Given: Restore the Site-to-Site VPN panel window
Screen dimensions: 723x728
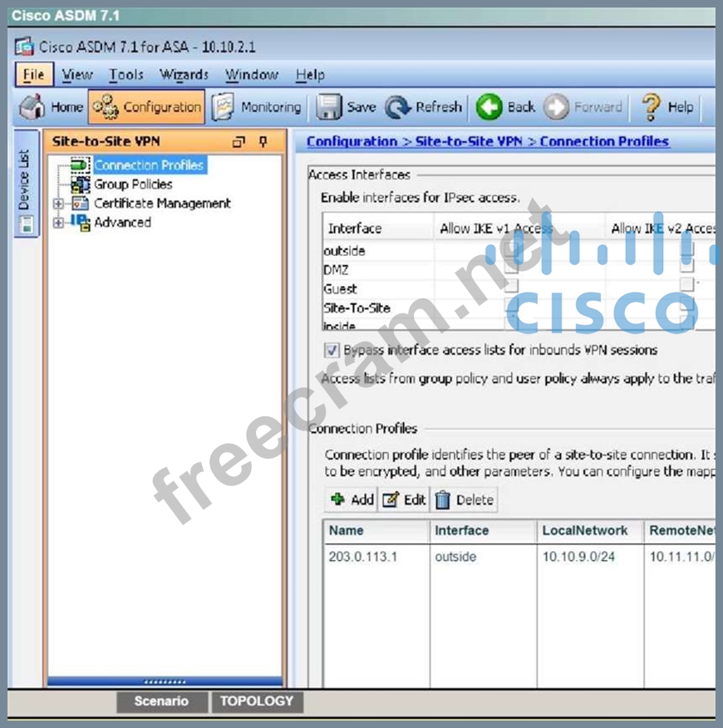Looking at the screenshot, I should tap(239, 142).
